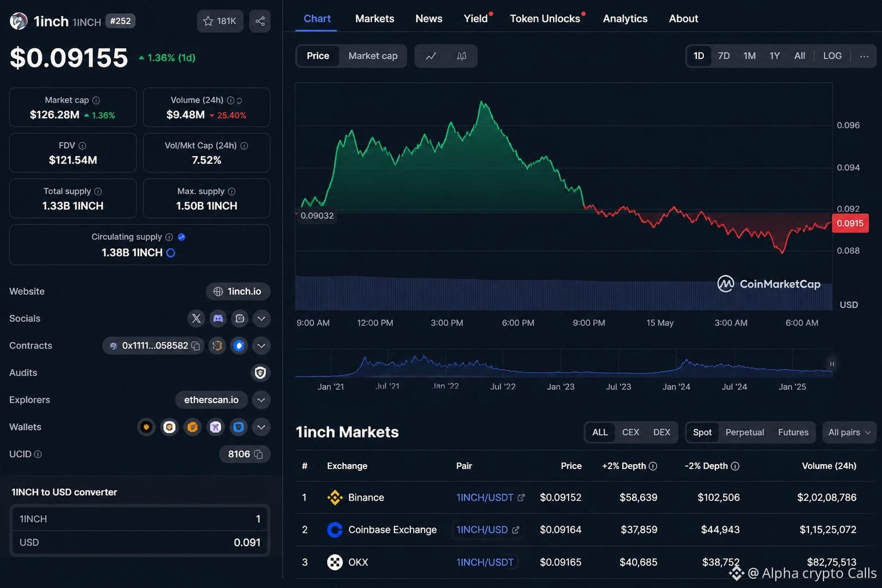882x588 pixels.
Task: Show ALL exchange types
Action: [x=600, y=432]
